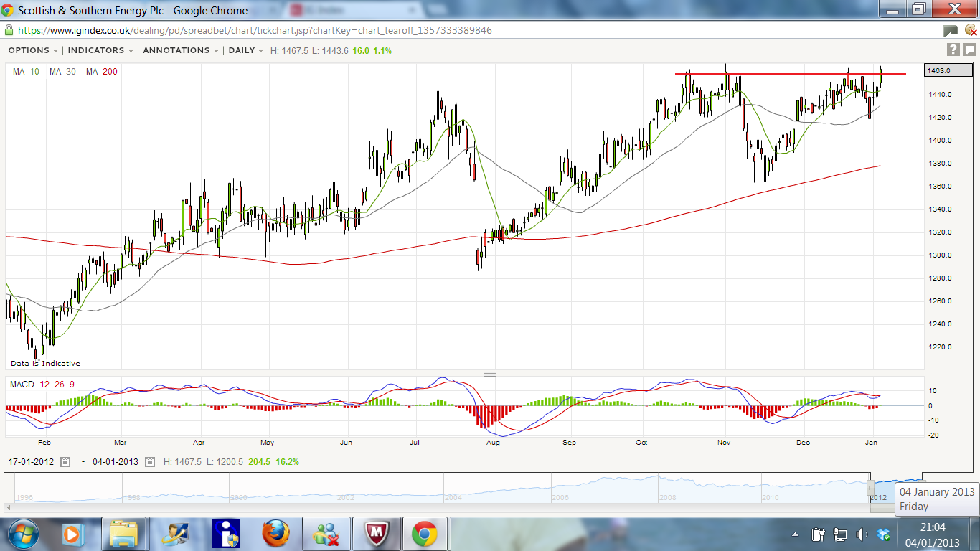Open end date calendar picker icon
This screenshot has height=551, width=980.
pyautogui.click(x=150, y=462)
